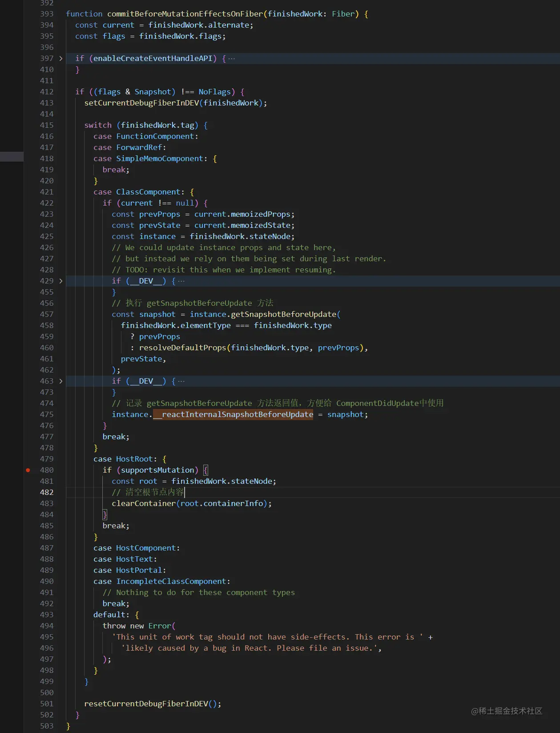Image resolution: width=560 pixels, height=733 pixels.
Task: Click case FunctionComponent label
Action: [146, 136]
